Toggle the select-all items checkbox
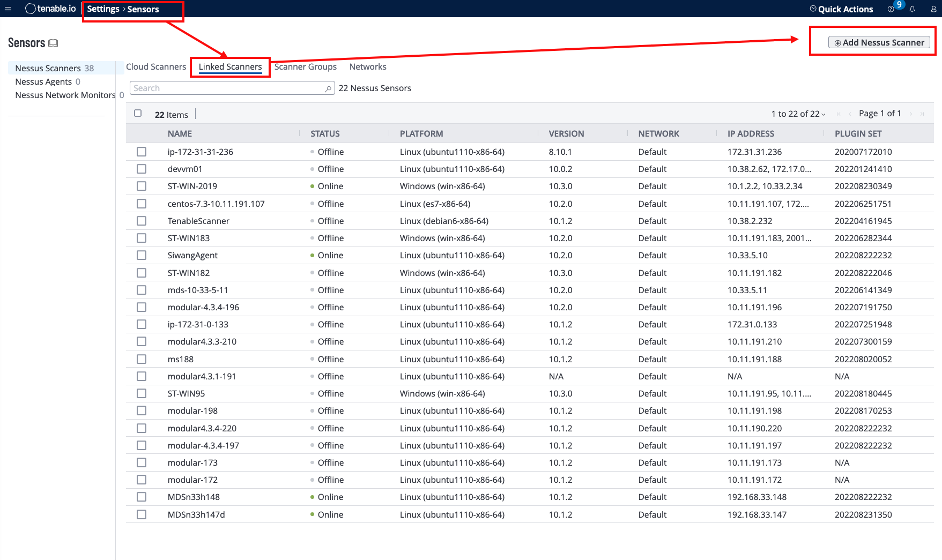Screen dimensions: 942x560 pyautogui.click(x=138, y=113)
